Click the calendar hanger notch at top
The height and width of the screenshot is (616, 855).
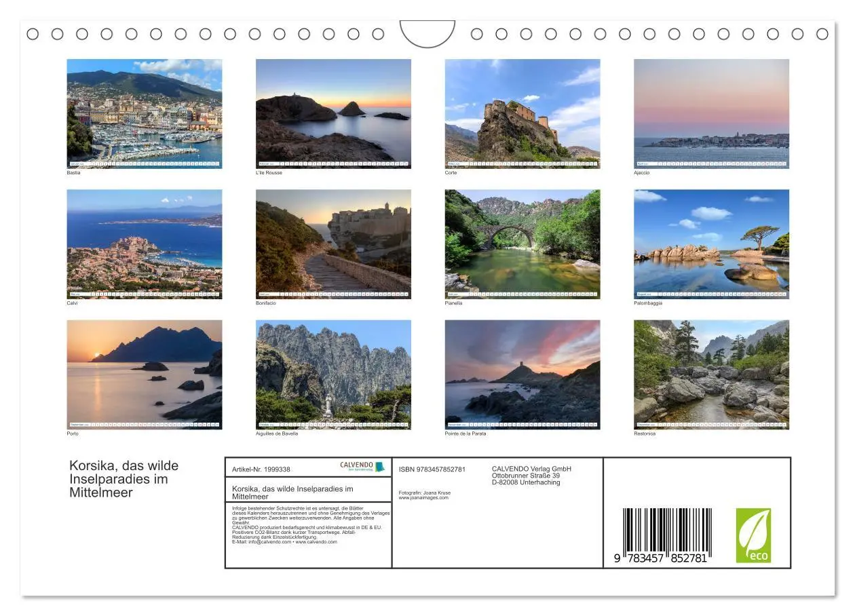(427, 34)
